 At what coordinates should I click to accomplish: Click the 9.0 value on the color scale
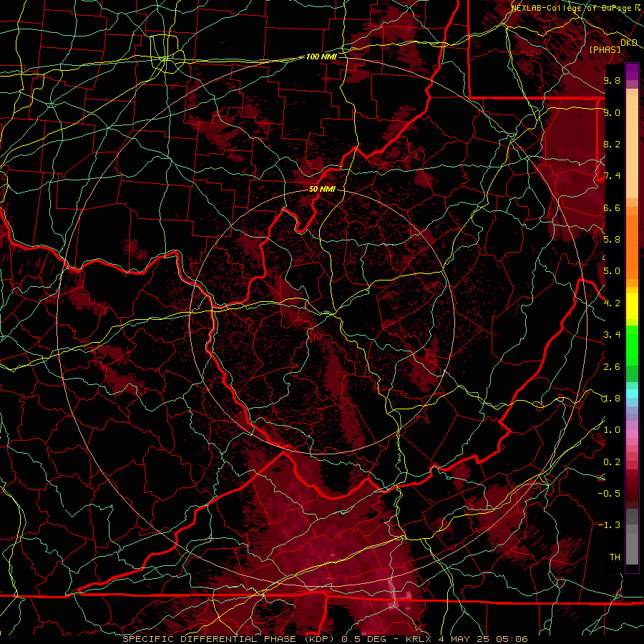pos(612,112)
